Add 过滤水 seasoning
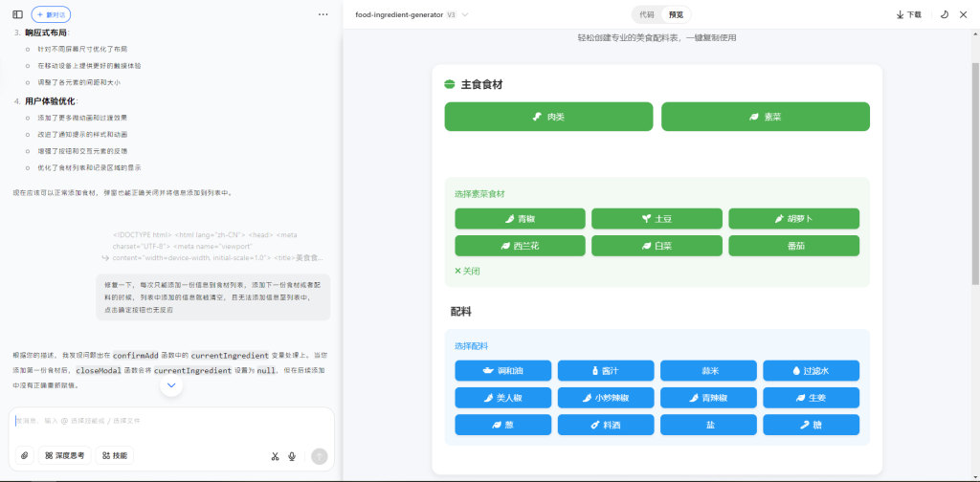 (812, 371)
